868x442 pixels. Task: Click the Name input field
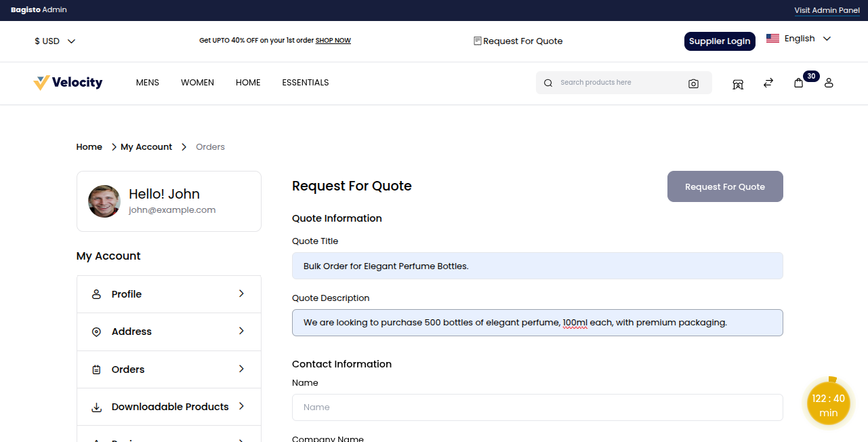[537, 407]
